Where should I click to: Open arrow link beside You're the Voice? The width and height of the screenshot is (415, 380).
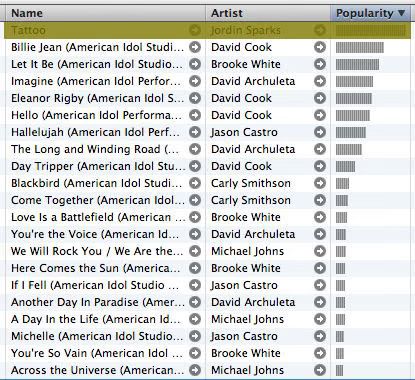(195, 234)
